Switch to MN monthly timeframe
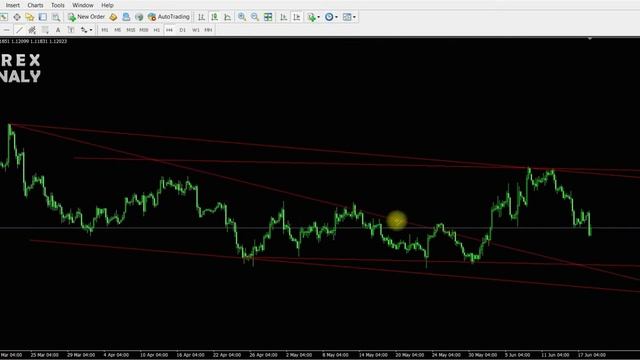 208,30
